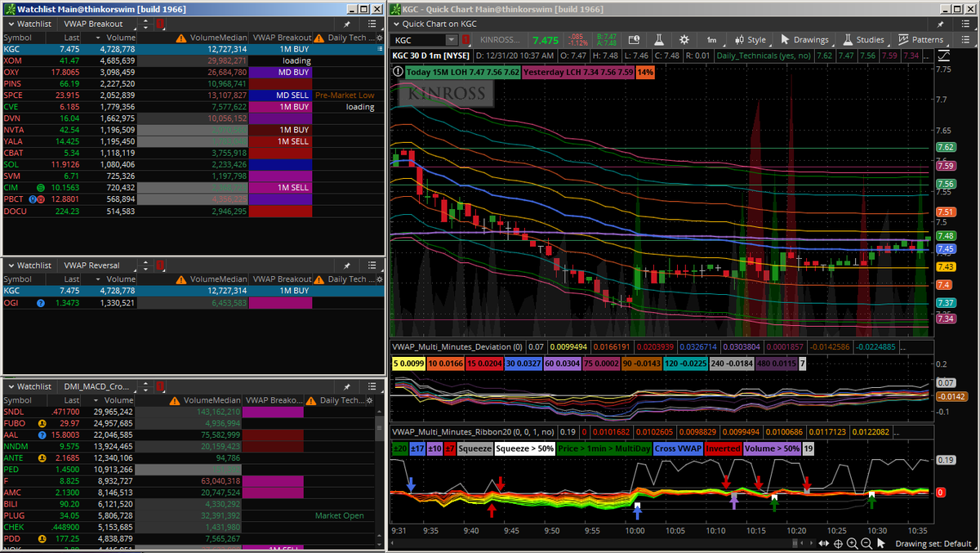Select SNDL row in DMI_MACD watchlist

(188, 413)
